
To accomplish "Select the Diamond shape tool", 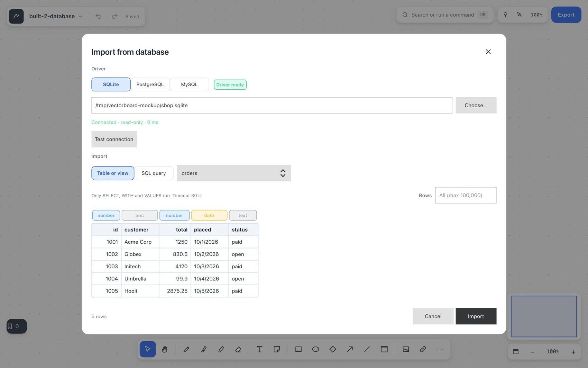I will click(333, 349).
